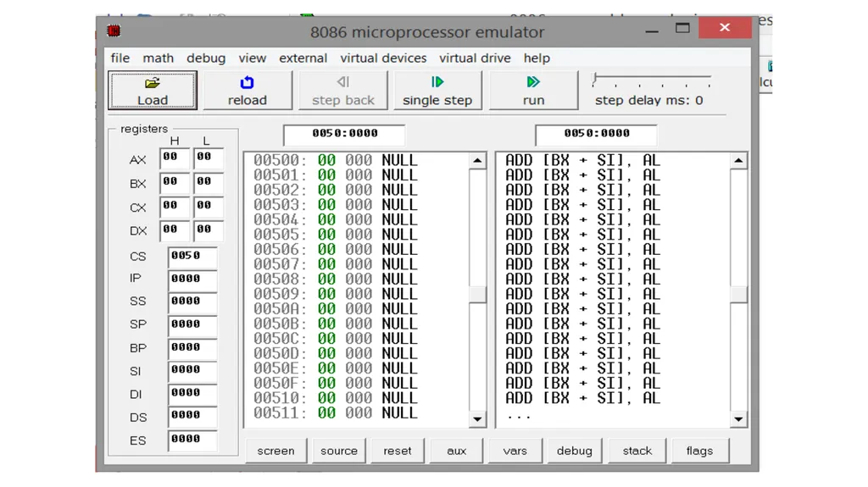This screenshot has width=868, height=487.
Task: Open the flags window
Action: coord(699,451)
